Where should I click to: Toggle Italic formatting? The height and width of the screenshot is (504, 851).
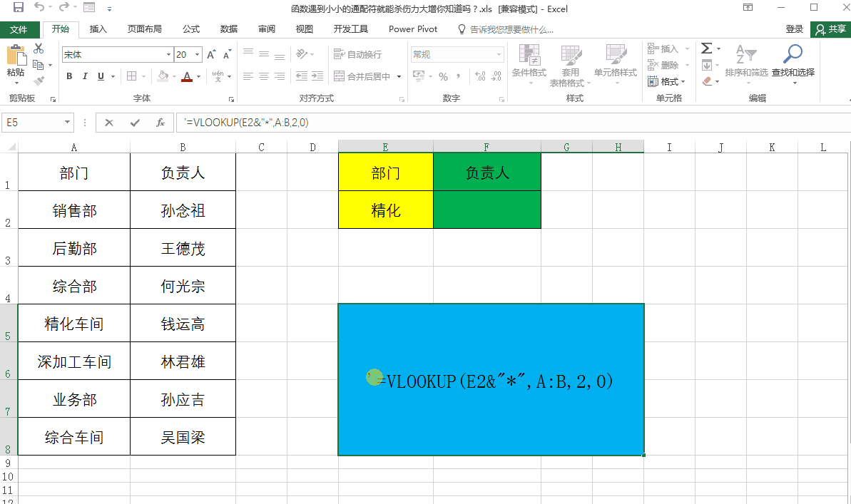[x=85, y=76]
